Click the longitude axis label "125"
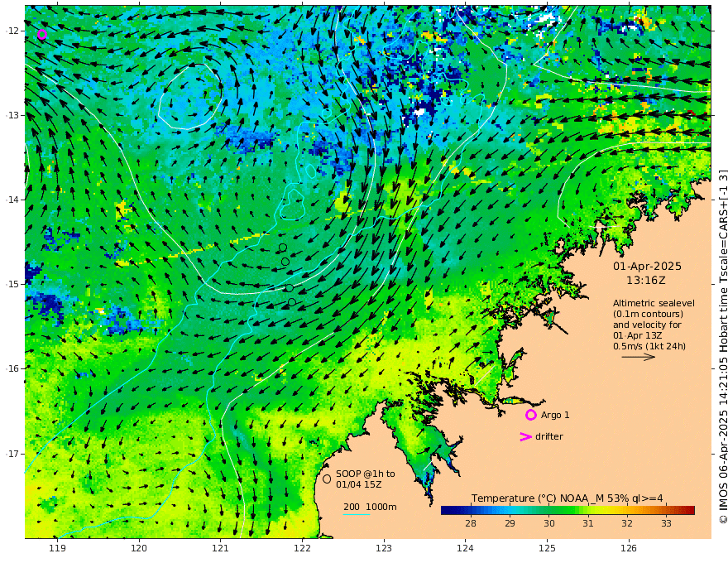 547,548
